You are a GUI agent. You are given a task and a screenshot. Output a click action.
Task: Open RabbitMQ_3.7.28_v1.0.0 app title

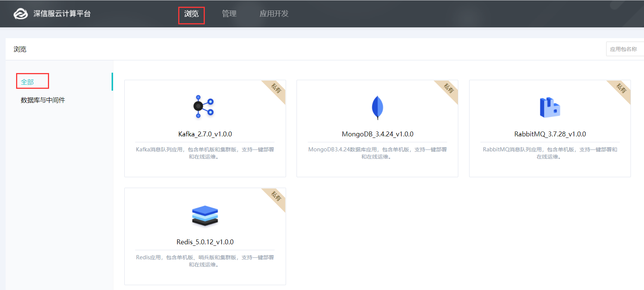click(x=550, y=134)
